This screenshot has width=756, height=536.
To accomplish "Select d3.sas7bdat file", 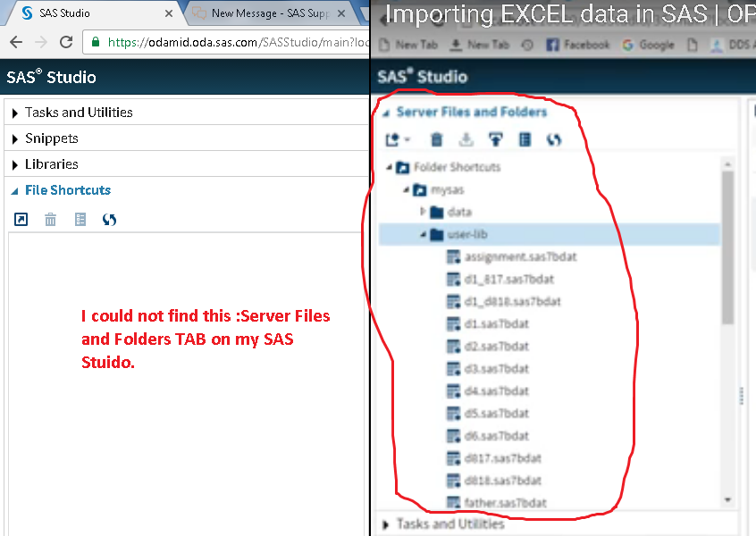I will pyautogui.click(x=496, y=369).
